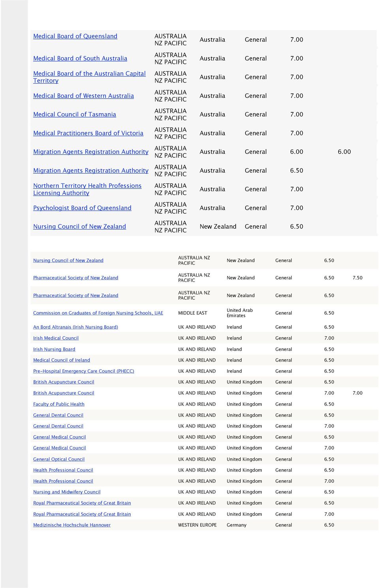Open Medical Practitioners Board of Victoria link
Viewport: 379px width, 588px height.
(88, 133)
